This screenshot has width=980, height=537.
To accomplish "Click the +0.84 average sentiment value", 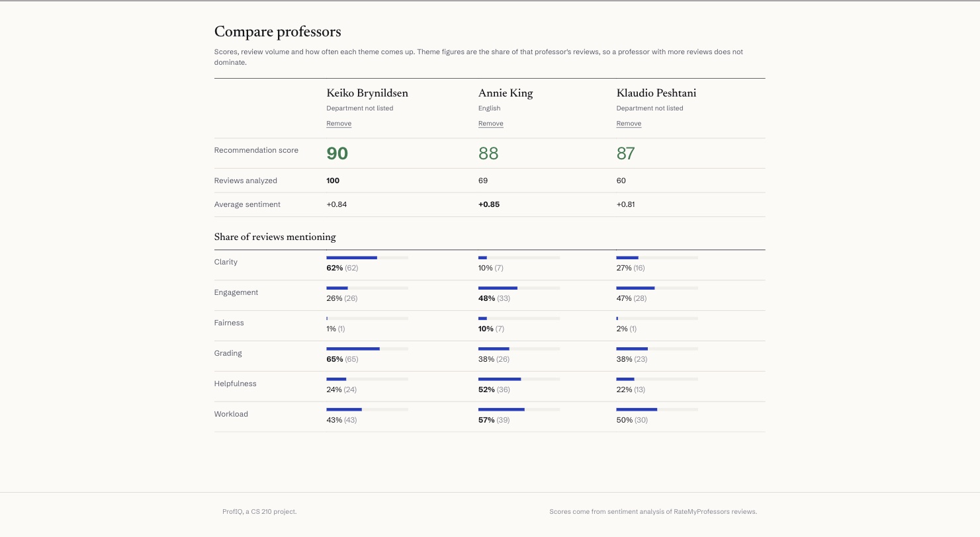I will point(337,204).
